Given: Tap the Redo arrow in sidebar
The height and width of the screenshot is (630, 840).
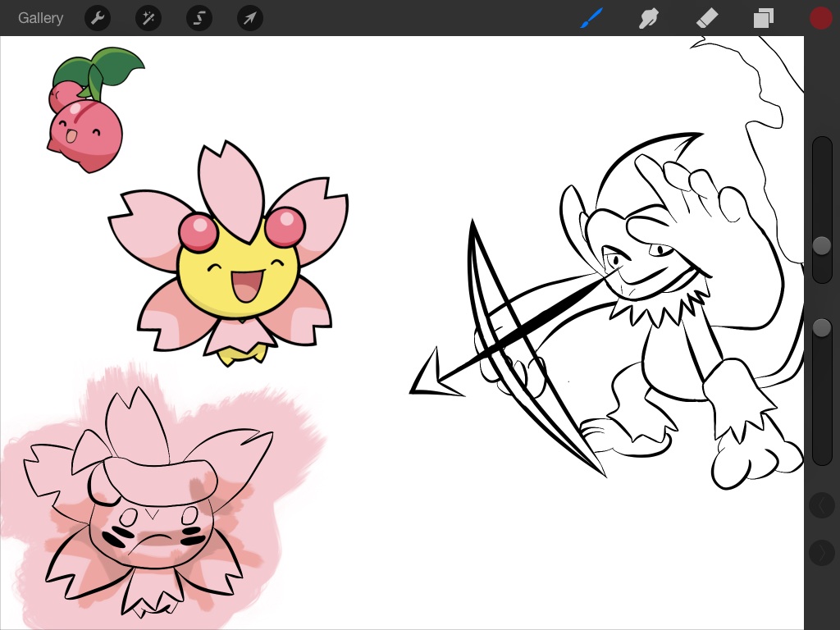Looking at the screenshot, I should pos(822,554).
